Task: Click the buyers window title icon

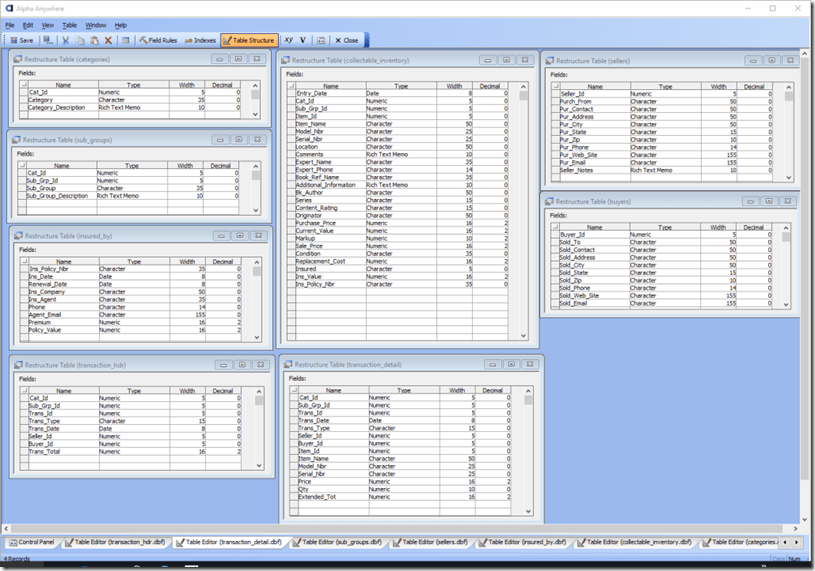Action: pos(549,201)
